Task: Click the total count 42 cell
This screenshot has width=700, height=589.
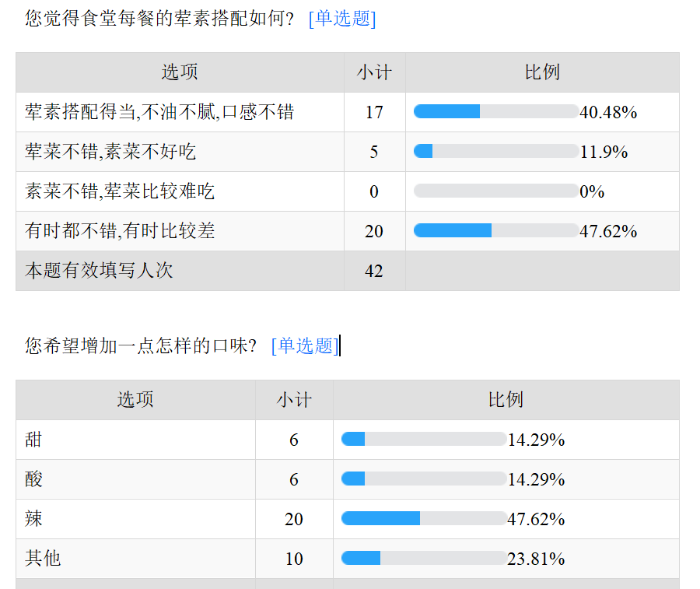Action: point(374,271)
